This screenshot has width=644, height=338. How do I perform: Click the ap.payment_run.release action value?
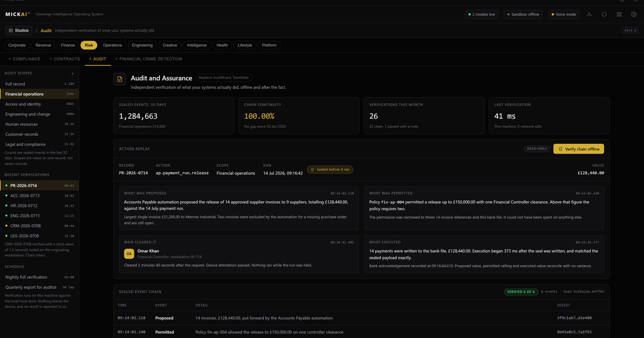pyautogui.click(x=181, y=173)
